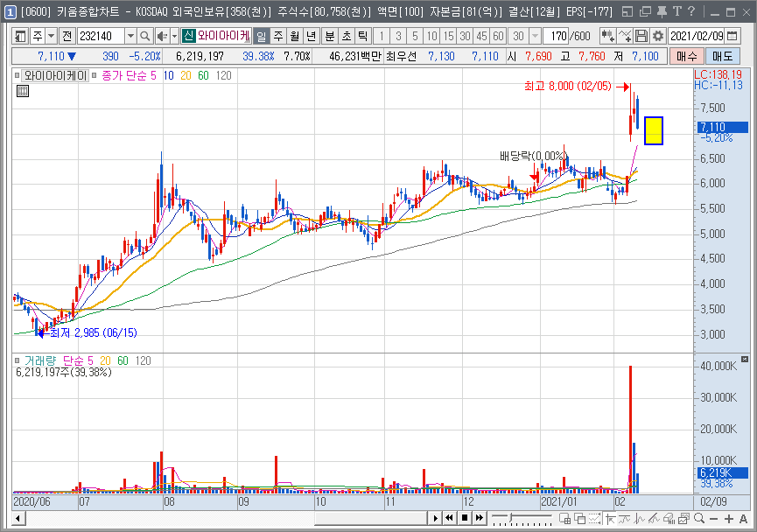Expand the 30 interval dropdown arrow
The height and width of the screenshot is (532, 757).
pos(535,36)
